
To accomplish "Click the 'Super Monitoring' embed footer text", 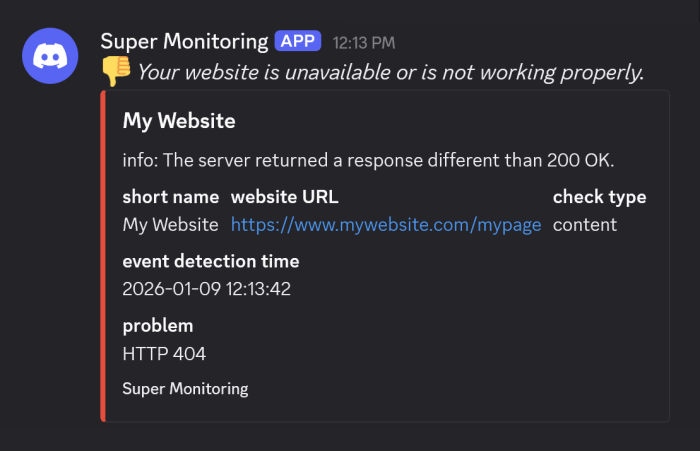I will click(x=185, y=388).
